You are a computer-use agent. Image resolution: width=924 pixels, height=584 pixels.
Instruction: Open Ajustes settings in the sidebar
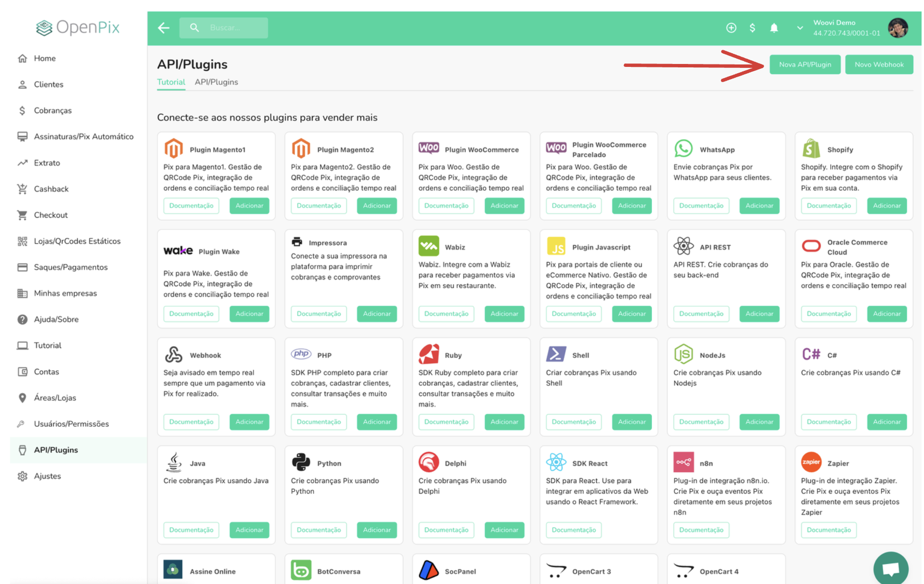point(47,476)
